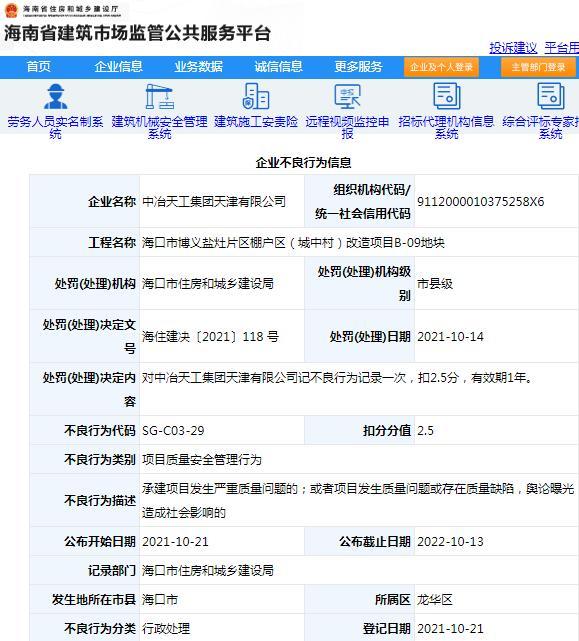Select publish start date 2021-10-21
This screenshot has width=579, height=641.
pyautogui.click(x=175, y=542)
